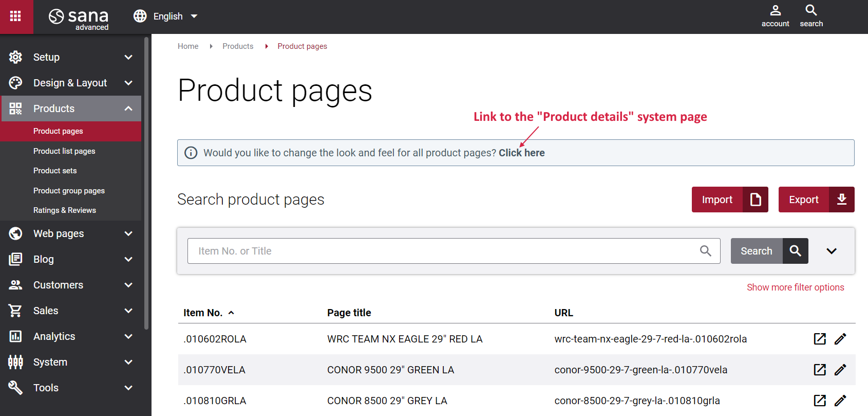Select Product pages in sidebar

coord(71,131)
